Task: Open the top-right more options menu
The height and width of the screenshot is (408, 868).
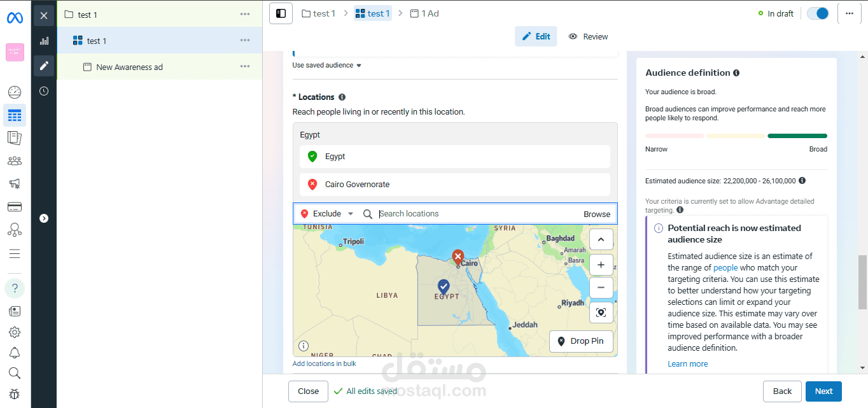Action: point(849,13)
